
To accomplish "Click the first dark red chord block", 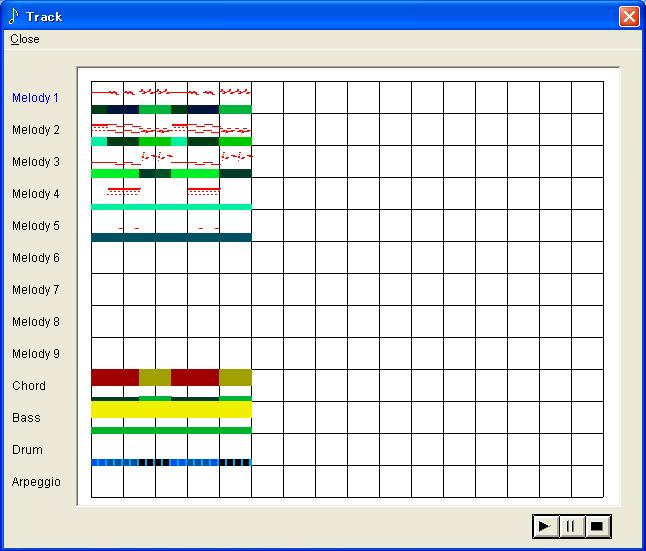I will click(x=115, y=377).
